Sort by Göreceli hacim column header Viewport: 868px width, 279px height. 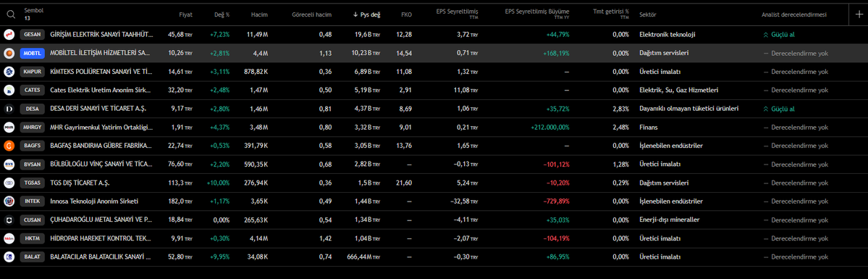(x=312, y=14)
